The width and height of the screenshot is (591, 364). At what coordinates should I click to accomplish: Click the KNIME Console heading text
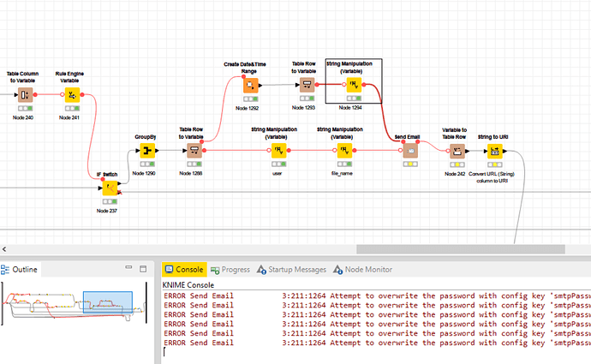point(188,285)
